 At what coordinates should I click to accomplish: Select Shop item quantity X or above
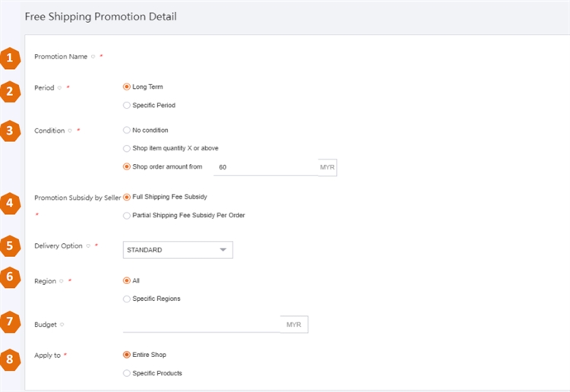tap(127, 149)
